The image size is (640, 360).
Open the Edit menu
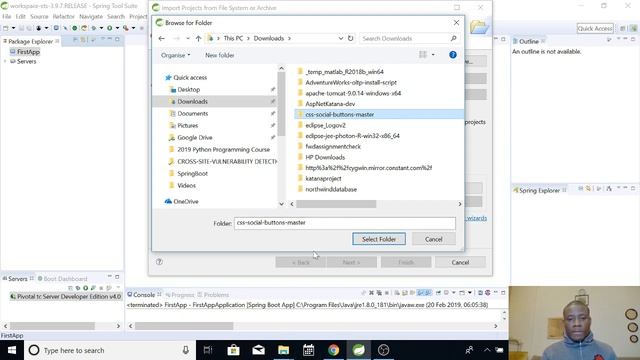point(20,16)
